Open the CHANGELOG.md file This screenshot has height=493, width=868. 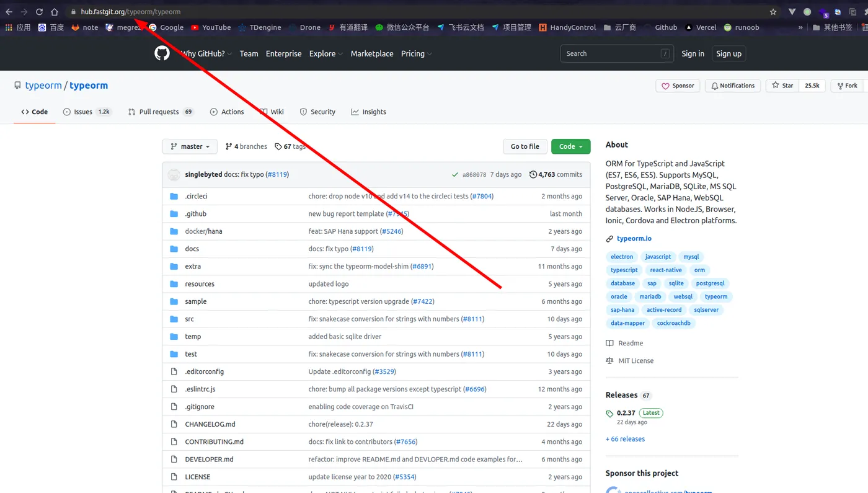point(210,424)
